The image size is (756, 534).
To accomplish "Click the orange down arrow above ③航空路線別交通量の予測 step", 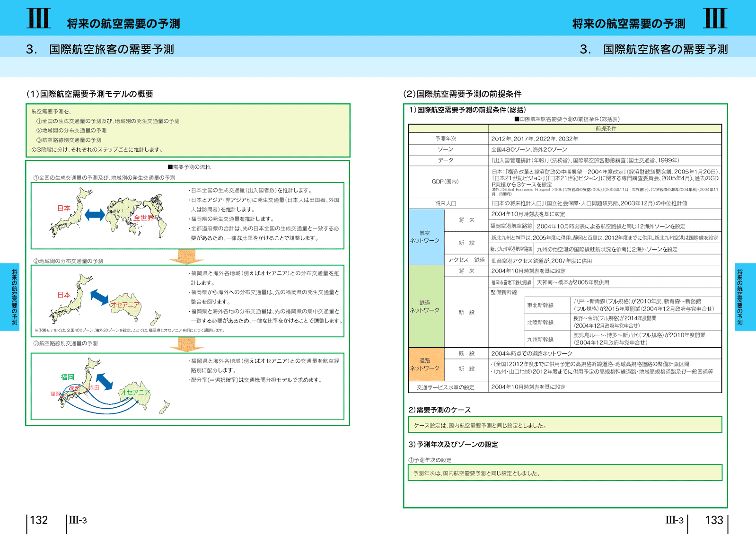I will click(187, 345).
